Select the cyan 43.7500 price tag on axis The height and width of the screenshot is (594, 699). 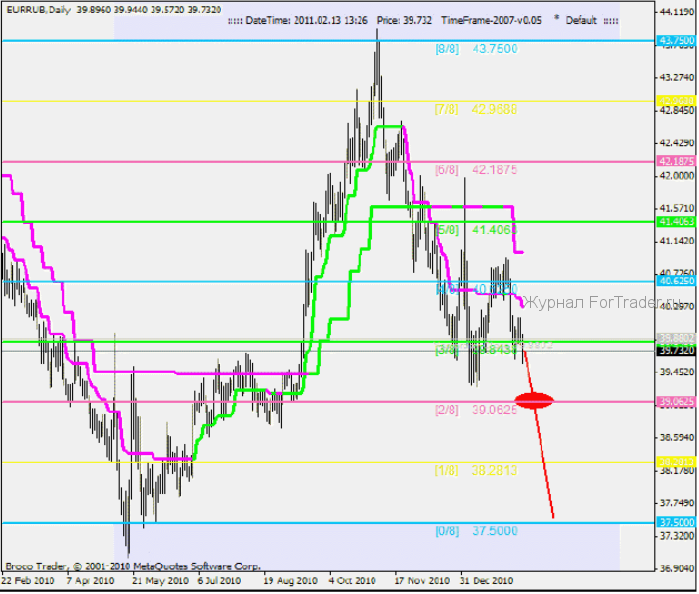(677, 41)
